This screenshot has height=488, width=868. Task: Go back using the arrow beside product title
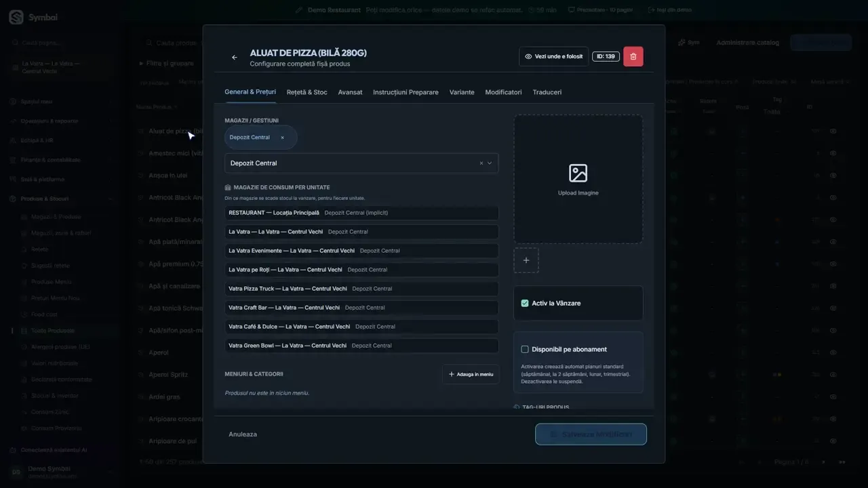point(235,58)
